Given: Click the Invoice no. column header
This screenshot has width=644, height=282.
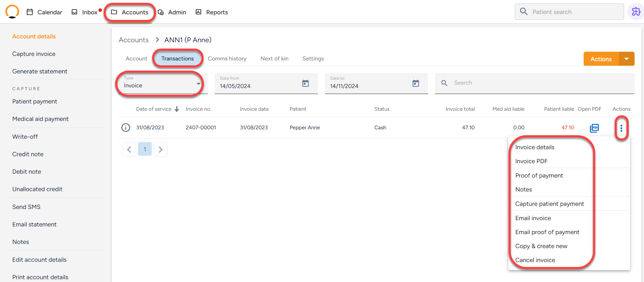Looking at the screenshot, I should click(x=198, y=109).
